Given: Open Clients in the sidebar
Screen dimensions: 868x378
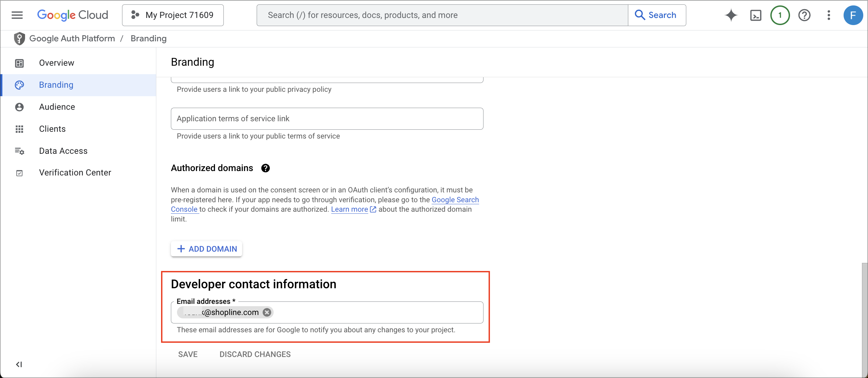Looking at the screenshot, I should (x=79, y=129).
